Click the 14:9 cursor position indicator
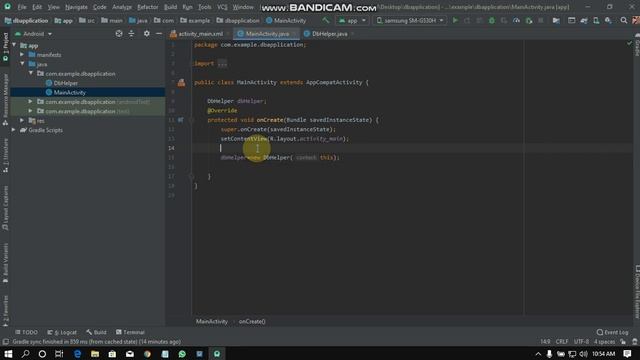The width and height of the screenshot is (640, 360). point(545,342)
